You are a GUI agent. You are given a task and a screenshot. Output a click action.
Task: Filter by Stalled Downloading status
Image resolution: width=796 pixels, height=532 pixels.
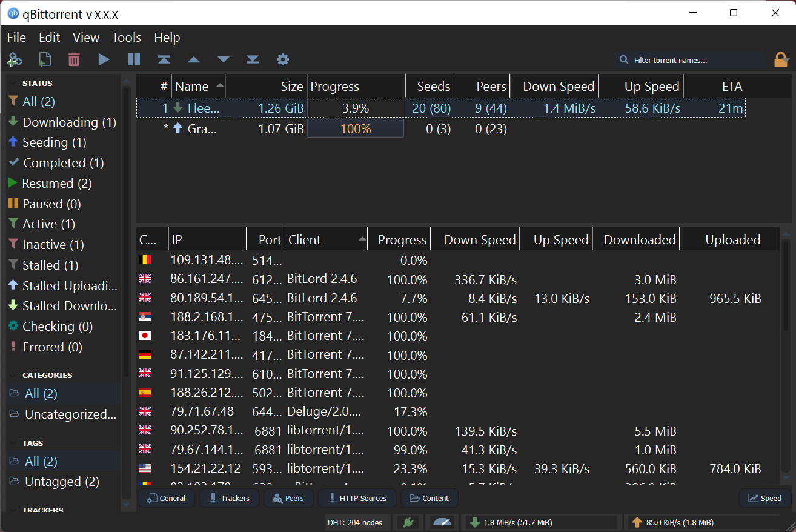64,306
